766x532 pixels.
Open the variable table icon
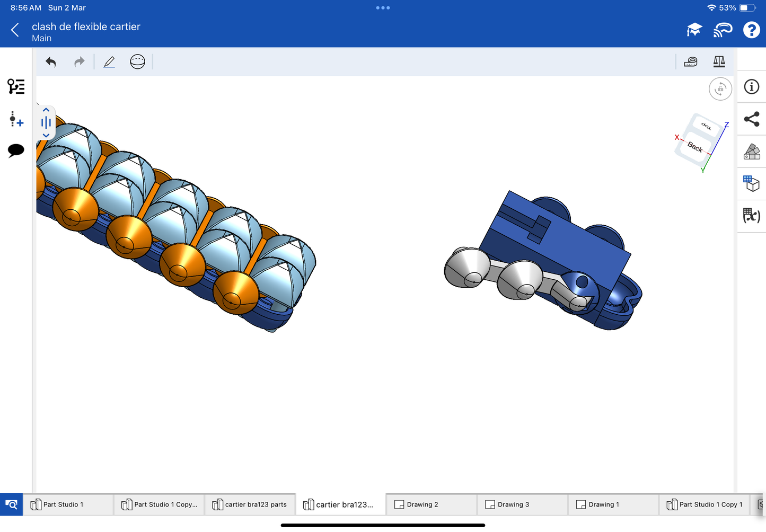point(751,216)
